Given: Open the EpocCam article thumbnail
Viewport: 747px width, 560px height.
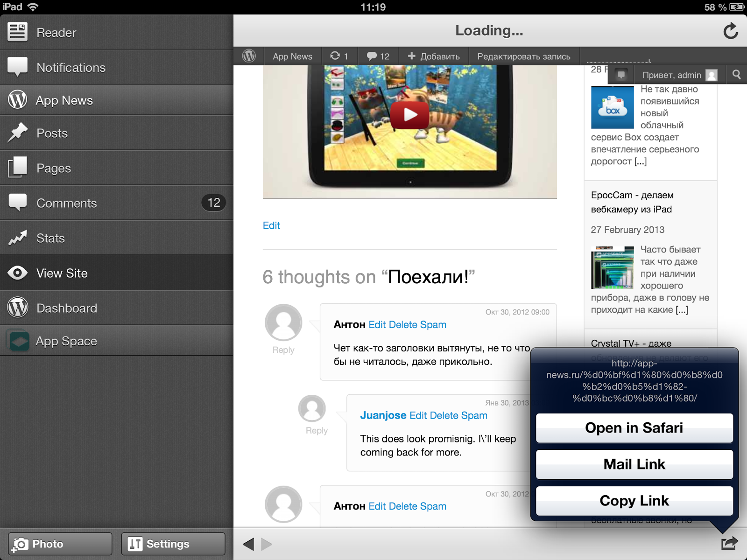Looking at the screenshot, I should click(x=613, y=268).
